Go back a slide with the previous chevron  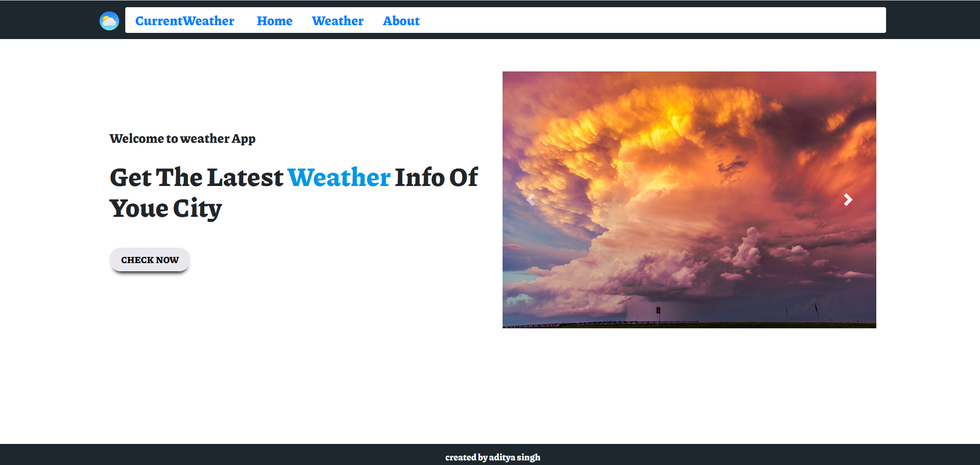(531, 199)
